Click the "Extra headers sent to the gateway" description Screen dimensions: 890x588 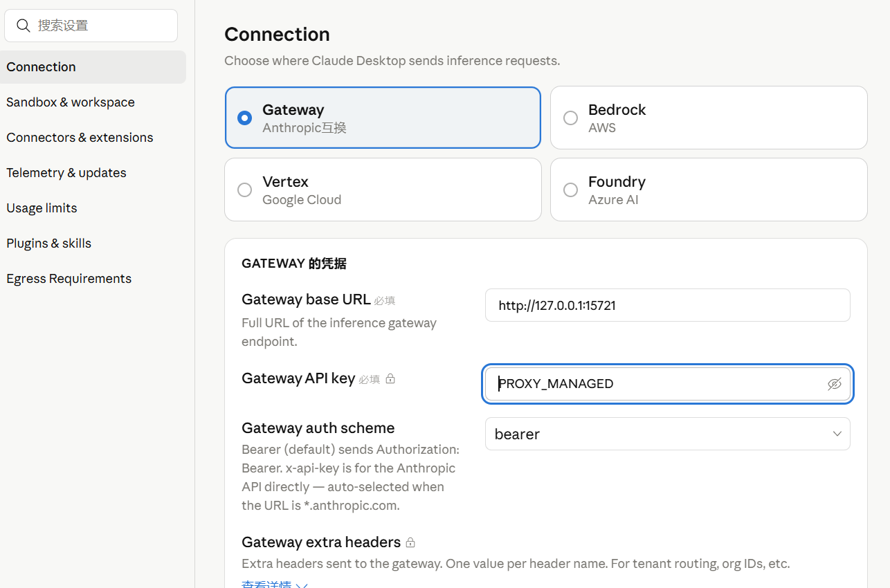(516, 564)
